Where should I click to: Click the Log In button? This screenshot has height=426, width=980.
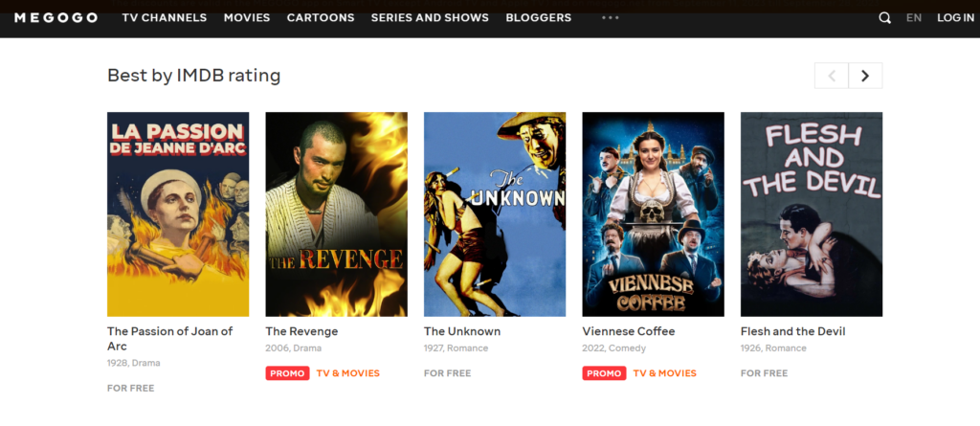tap(955, 17)
